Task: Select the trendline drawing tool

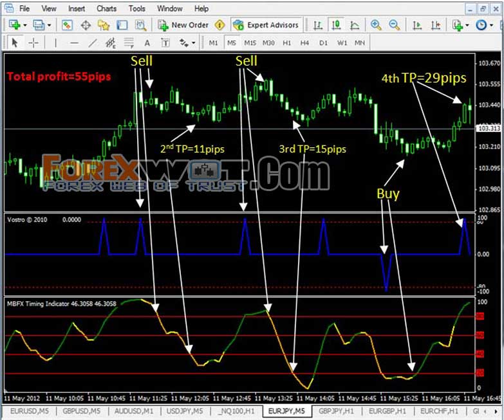Action: pyautogui.click(x=93, y=42)
